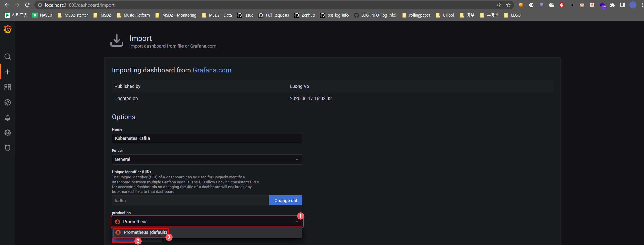Open the LEGO bookmark folder

tap(512, 15)
